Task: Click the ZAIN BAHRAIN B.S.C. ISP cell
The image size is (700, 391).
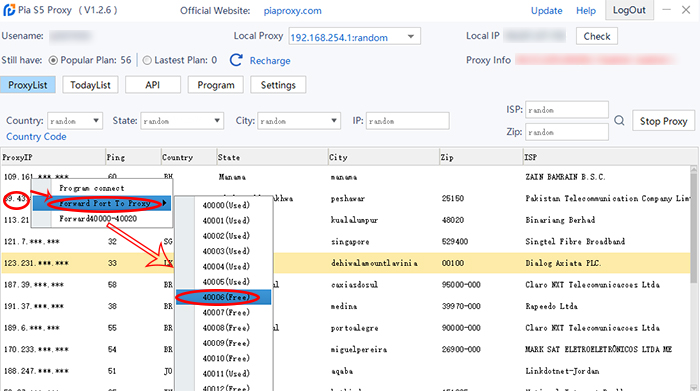Action: tap(565, 177)
